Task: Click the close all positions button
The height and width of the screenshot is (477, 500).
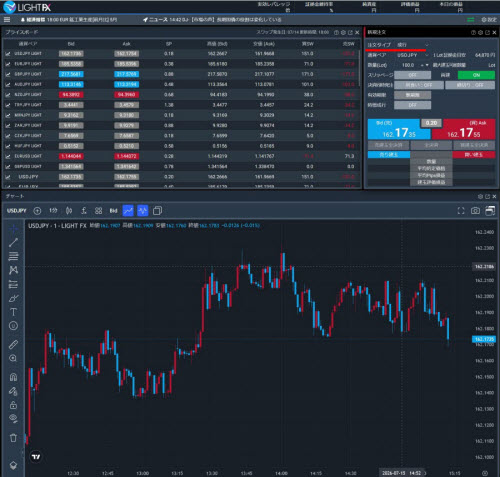Action: [431, 145]
